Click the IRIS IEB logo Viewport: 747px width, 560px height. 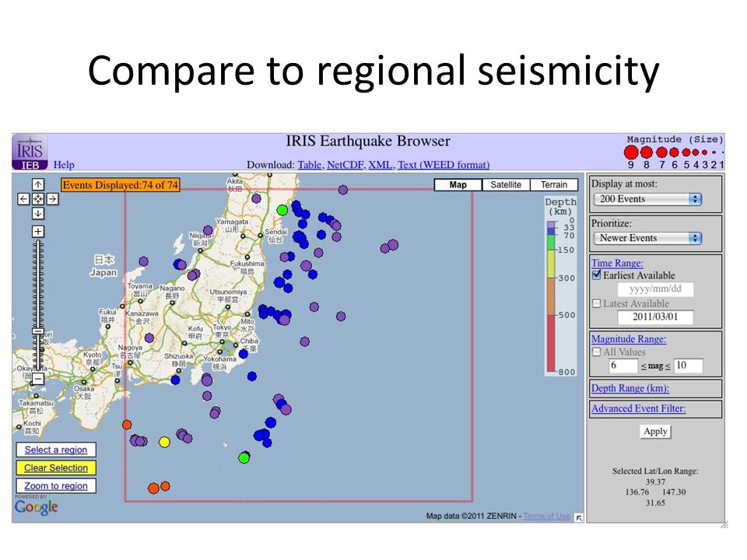pyautogui.click(x=30, y=152)
